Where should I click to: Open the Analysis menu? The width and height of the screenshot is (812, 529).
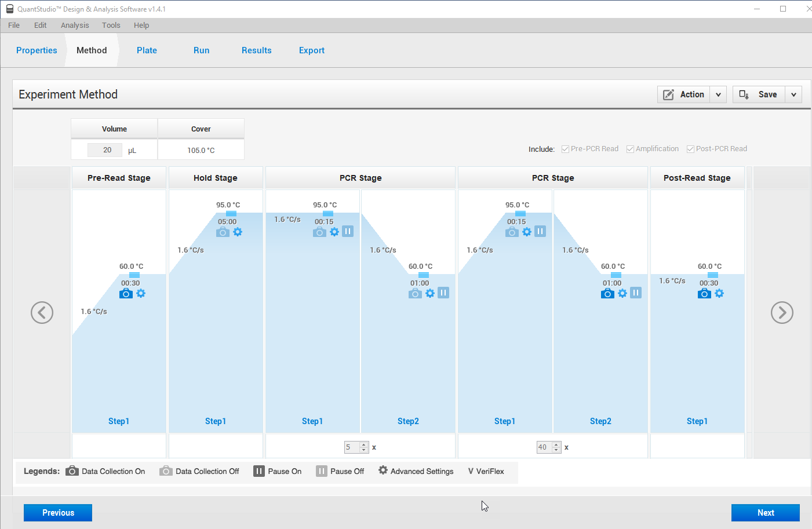pos(75,25)
